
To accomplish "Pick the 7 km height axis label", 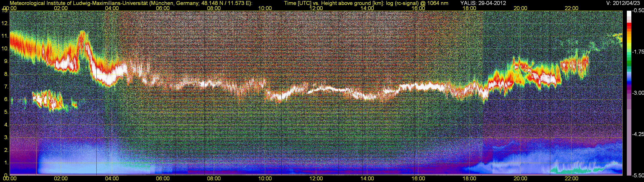I will click(x=6, y=87).
